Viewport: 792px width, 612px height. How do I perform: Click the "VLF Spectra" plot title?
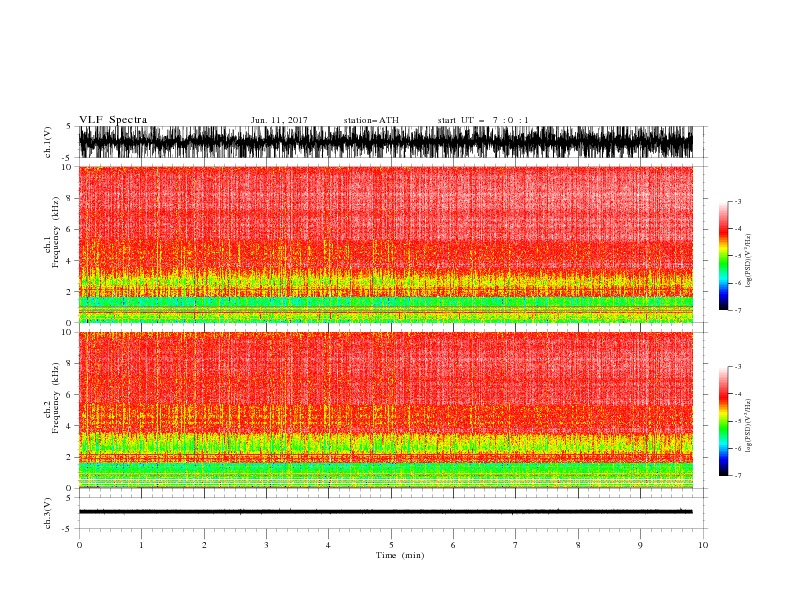(x=113, y=120)
